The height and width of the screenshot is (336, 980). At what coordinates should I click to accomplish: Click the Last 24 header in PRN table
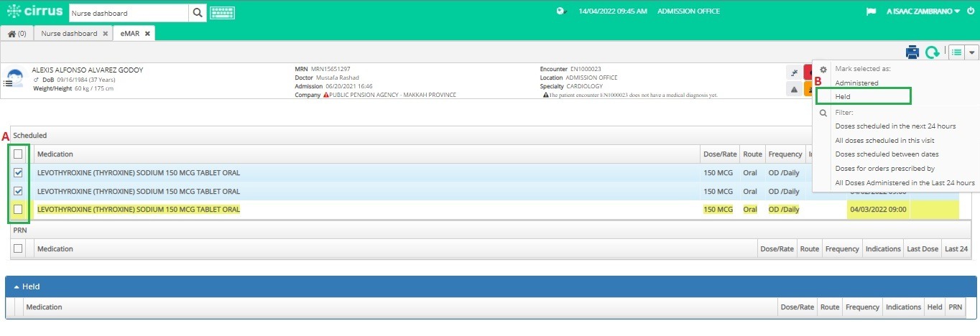point(956,248)
